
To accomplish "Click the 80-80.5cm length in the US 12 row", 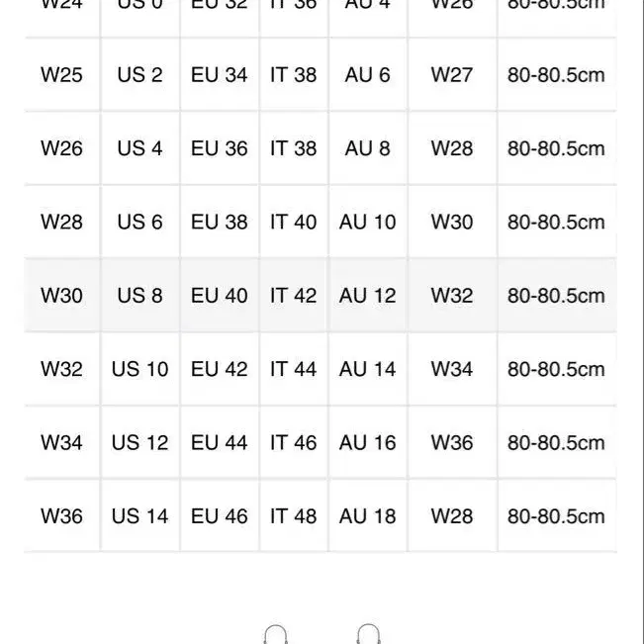I will 556,442.
